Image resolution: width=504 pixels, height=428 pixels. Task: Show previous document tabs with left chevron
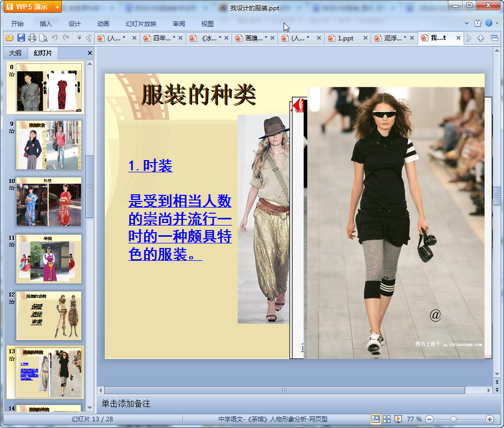coord(88,38)
